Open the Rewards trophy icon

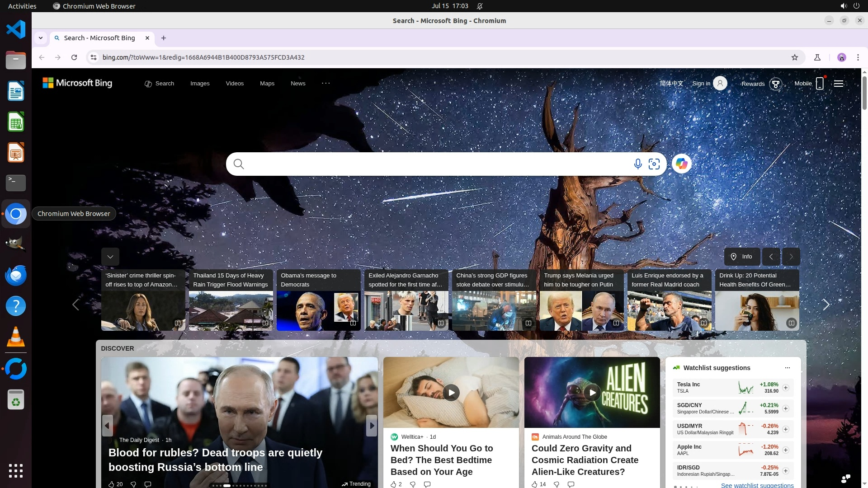point(776,84)
